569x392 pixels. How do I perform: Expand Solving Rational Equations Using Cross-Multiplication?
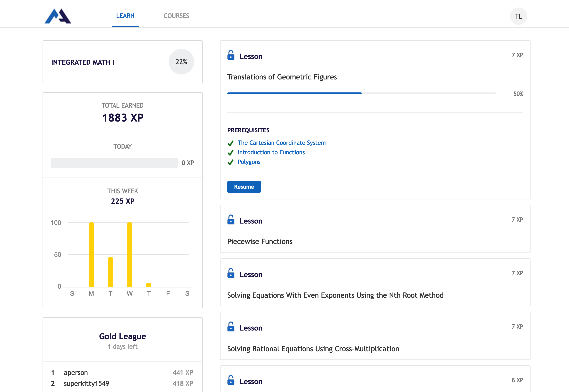(x=375, y=336)
